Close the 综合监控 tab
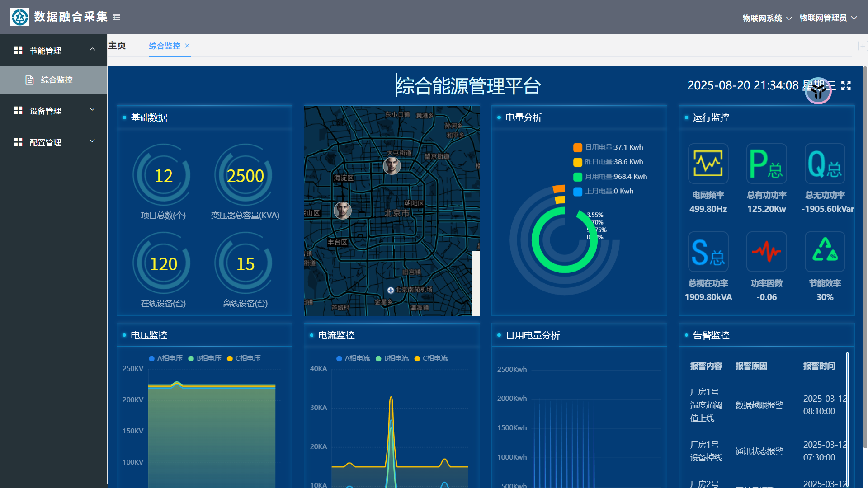 (187, 46)
